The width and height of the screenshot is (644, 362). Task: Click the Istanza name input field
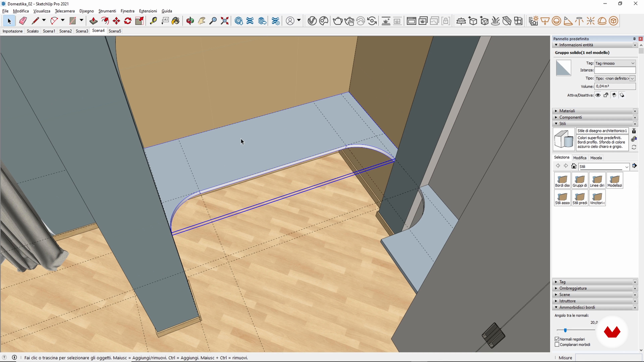[x=615, y=70]
